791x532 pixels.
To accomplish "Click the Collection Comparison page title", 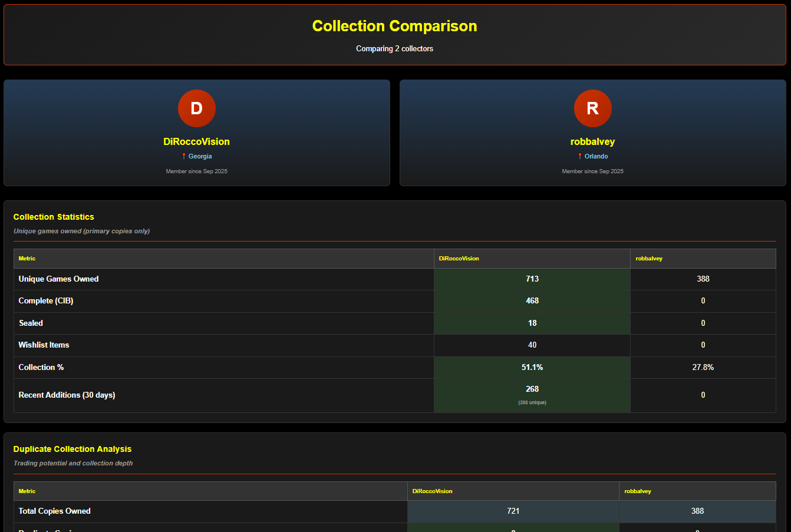I will point(394,26).
